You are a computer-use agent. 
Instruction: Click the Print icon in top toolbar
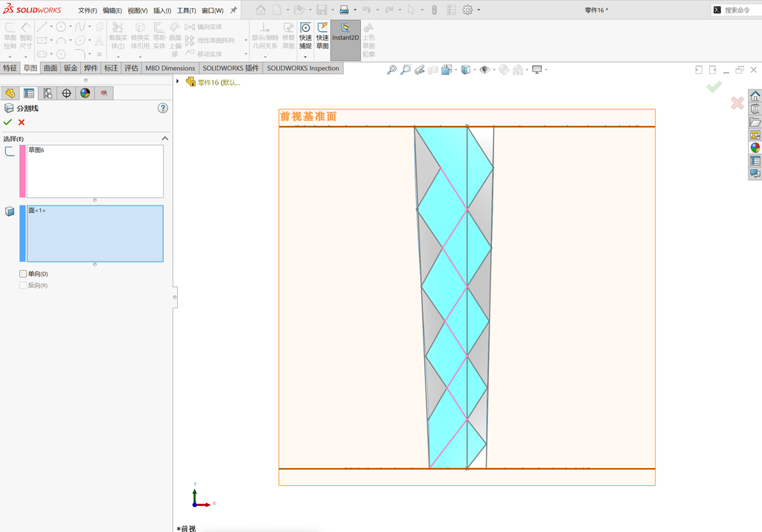pos(344,10)
